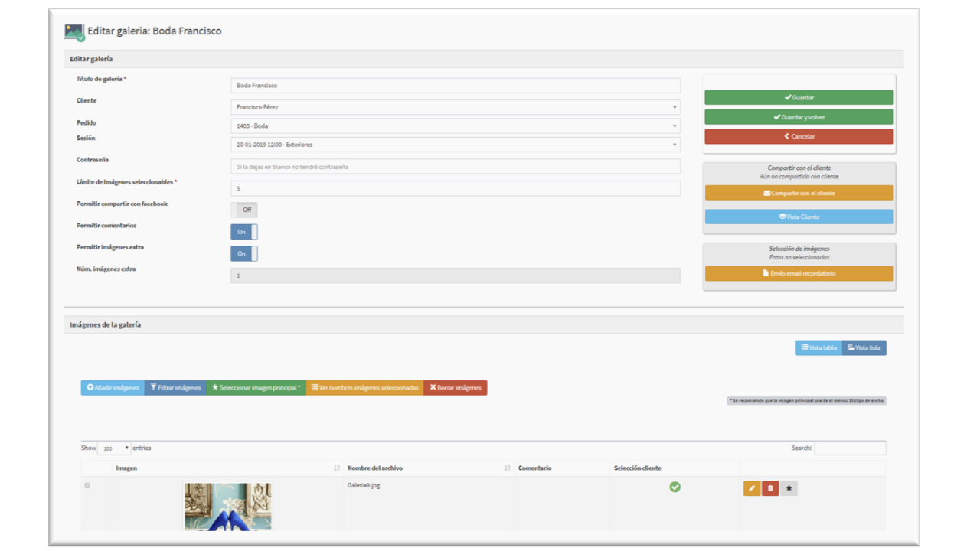This screenshot has height=551, width=980.
Task: Toggle Permitir comentarios switch off
Action: [x=244, y=232]
